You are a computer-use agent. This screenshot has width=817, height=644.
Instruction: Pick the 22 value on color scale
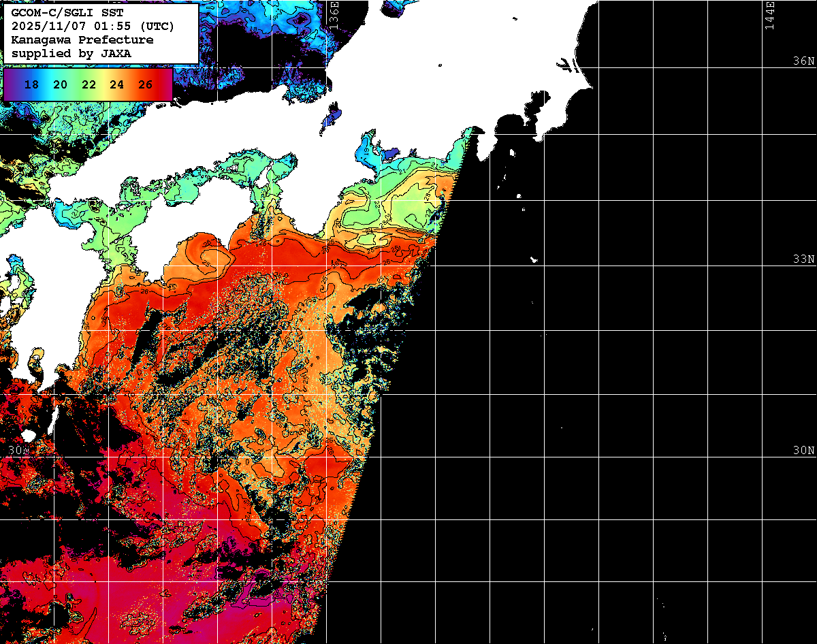(89, 84)
